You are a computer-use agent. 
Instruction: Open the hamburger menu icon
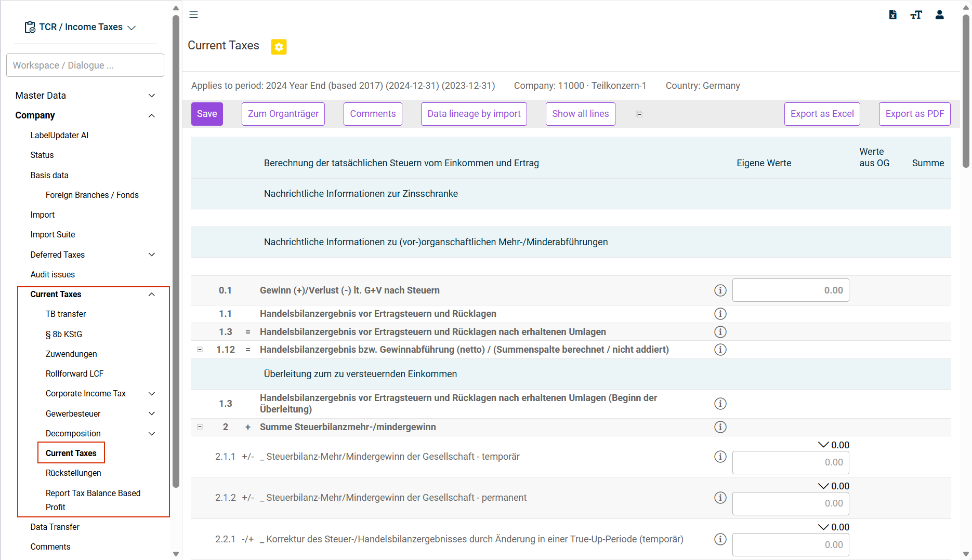193,15
